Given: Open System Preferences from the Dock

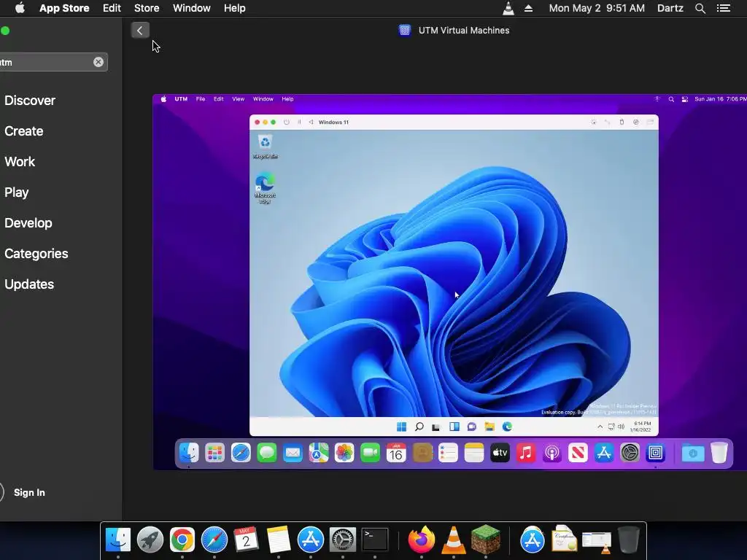Looking at the screenshot, I should pyautogui.click(x=343, y=540).
